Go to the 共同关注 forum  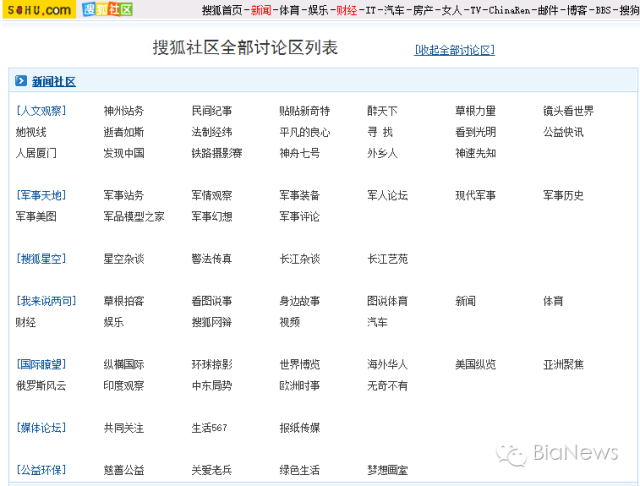click(x=123, y=428)
